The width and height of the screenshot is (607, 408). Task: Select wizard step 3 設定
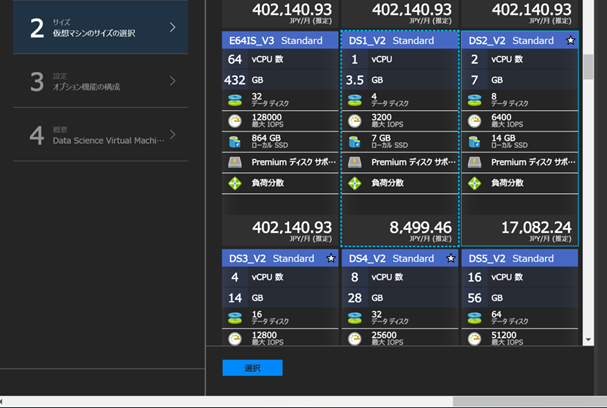point(101,81)
